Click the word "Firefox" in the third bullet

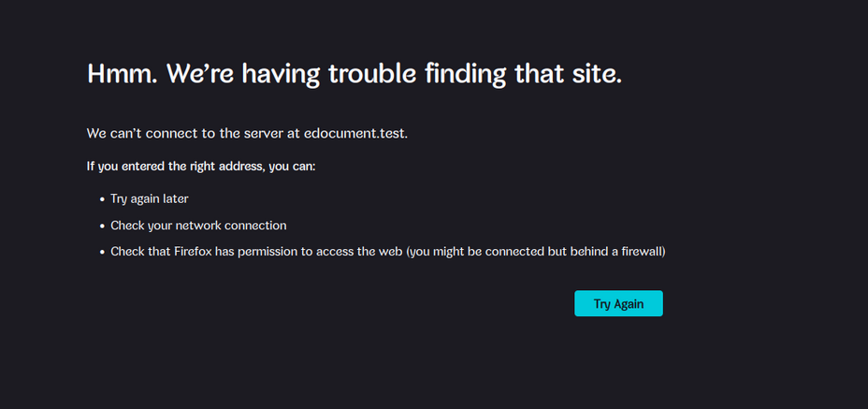(193, 252)
